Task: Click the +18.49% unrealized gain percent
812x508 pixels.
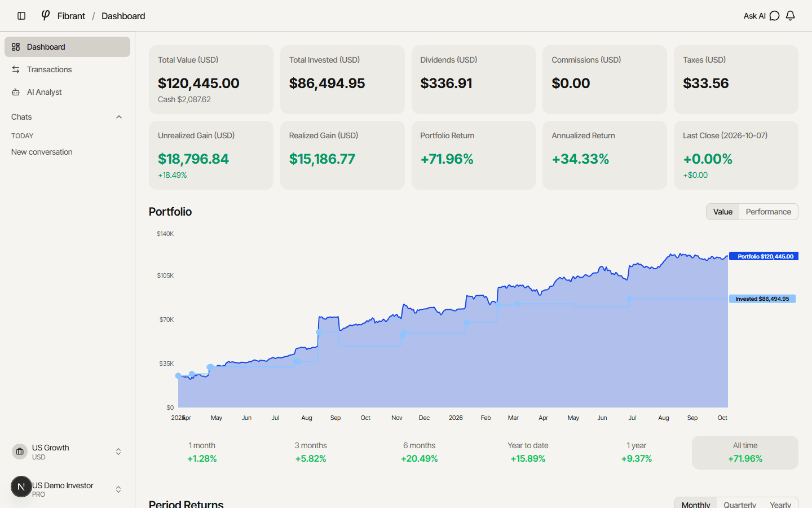Action: [x=173, y=175]
